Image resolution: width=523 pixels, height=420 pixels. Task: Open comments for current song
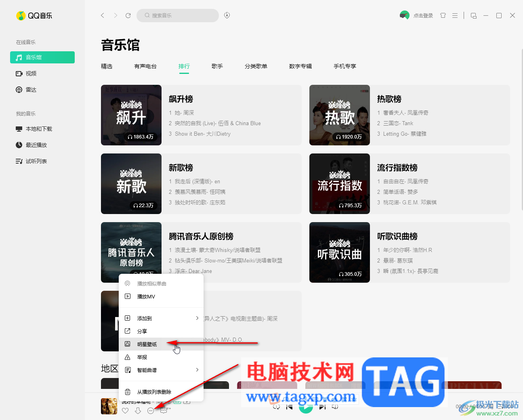coord(164,411)
